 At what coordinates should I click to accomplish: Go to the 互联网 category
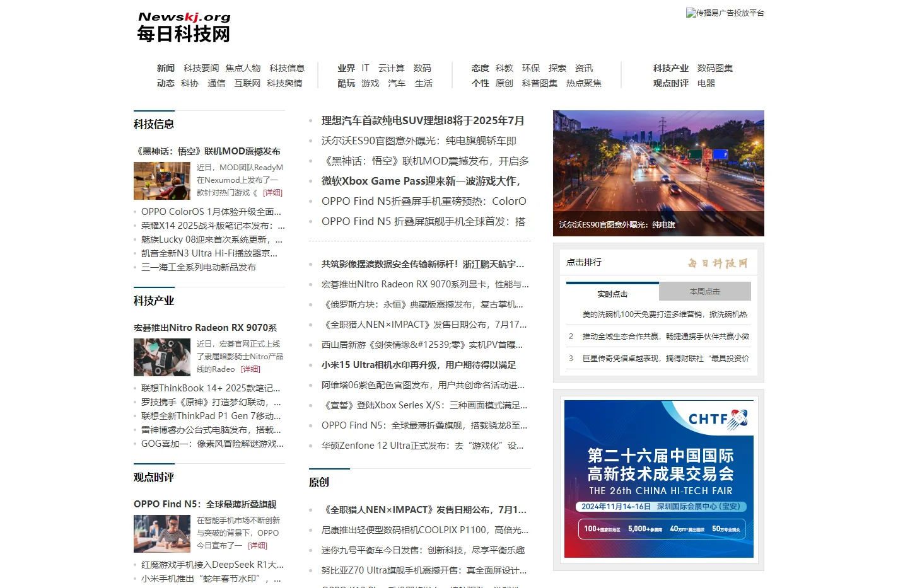[247, 83]
